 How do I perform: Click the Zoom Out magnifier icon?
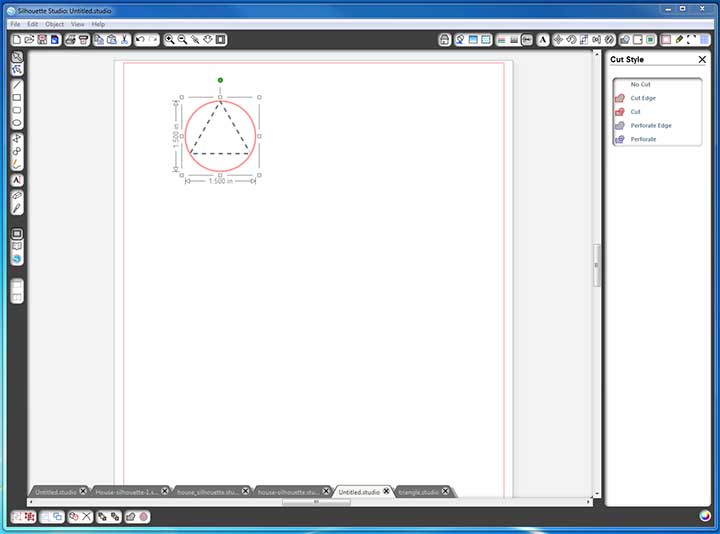(182, 40)
